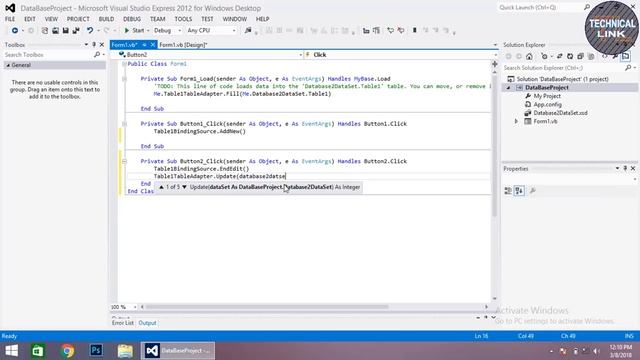Open the PROJECT menu
Screen dimensions: 640x360
click(78, 19)
